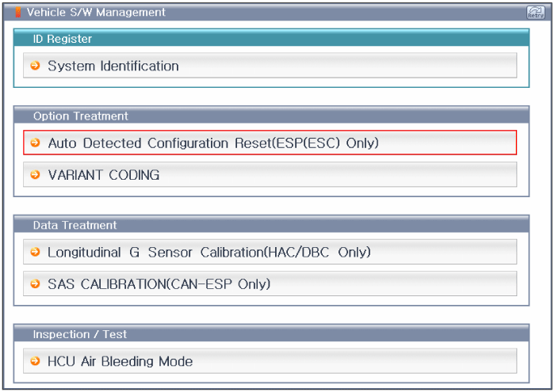Click orange arrow beside System Identification
The image size is (555, 392).
(x=35, y=66)
